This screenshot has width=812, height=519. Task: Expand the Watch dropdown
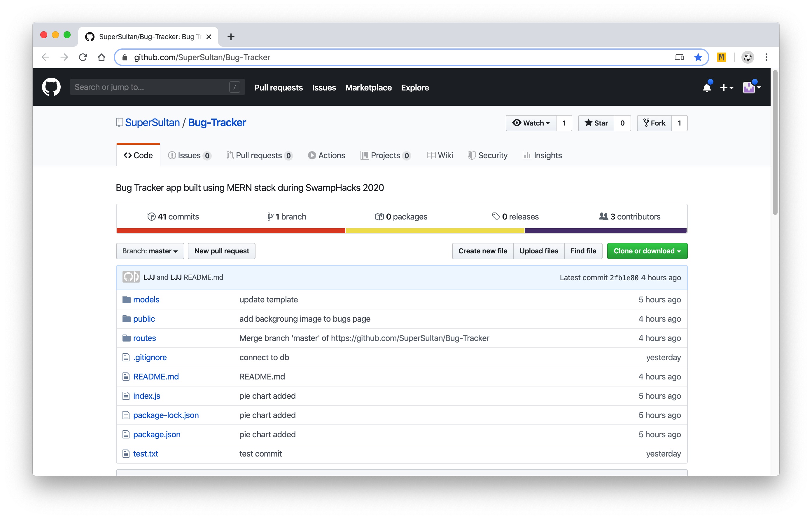coord(531,123)
